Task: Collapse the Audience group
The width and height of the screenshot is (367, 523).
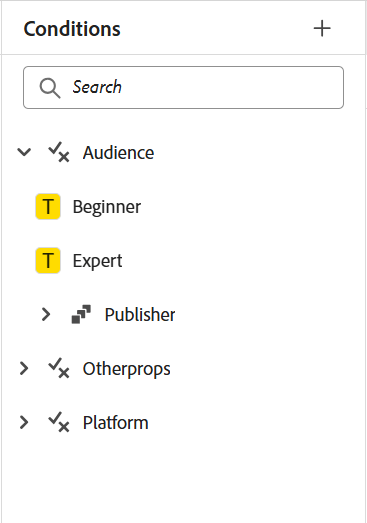Action: 24,152
